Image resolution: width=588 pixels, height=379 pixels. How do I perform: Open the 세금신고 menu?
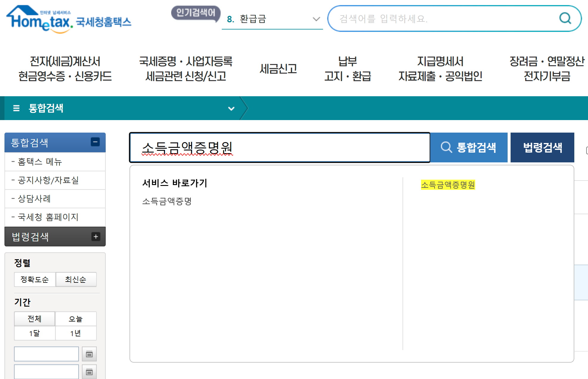pos(278,68)
